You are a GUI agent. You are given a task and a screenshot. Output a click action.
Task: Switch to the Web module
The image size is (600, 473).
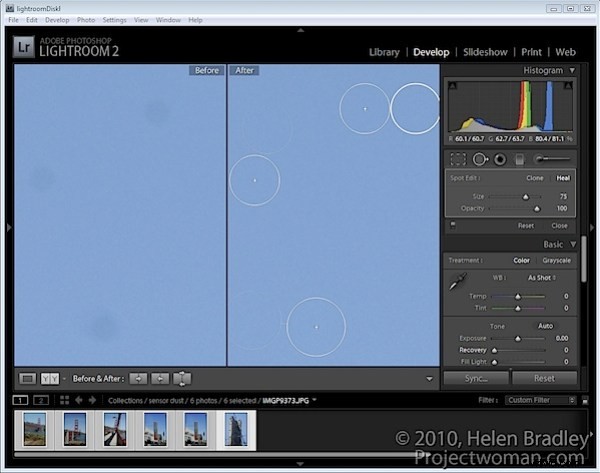[x=565, y=52]
